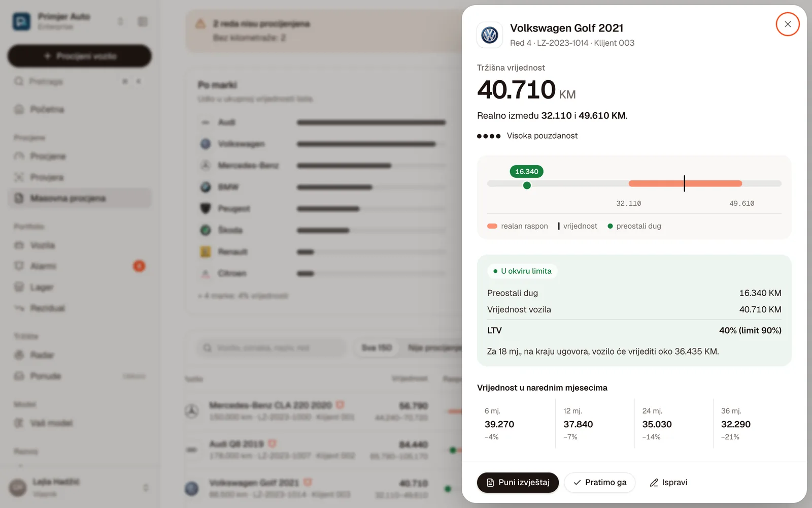Select the Sva 150 filter tab

[377, 348]
